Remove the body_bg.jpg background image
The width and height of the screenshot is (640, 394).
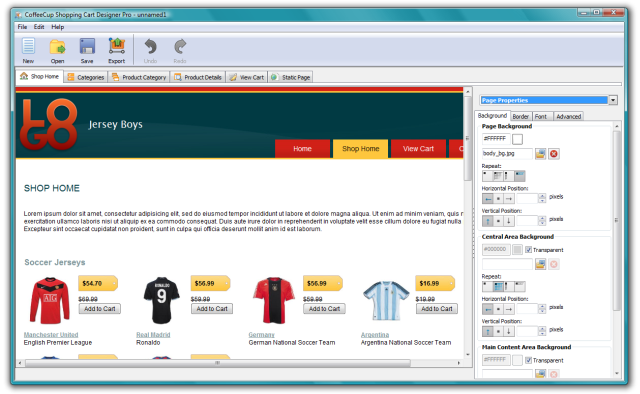(x=553, y=154)
